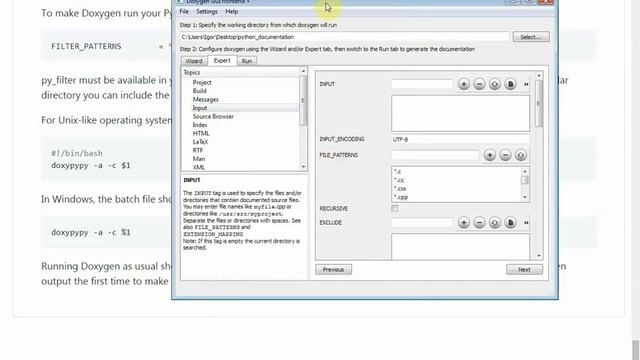
Task: Remove pattern with FILE_PATTERNS minus icon
Action: [505, 155]
